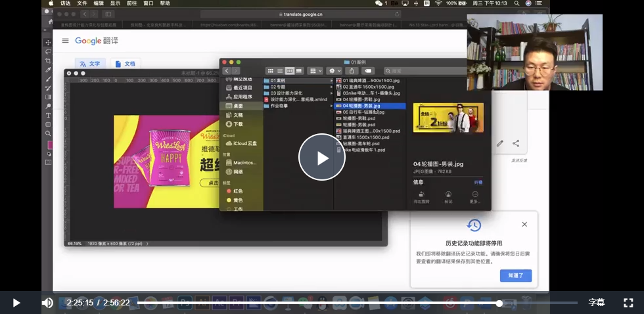Switch Finder to list view
Screen dimensions: 644x314
pos(280,71)
